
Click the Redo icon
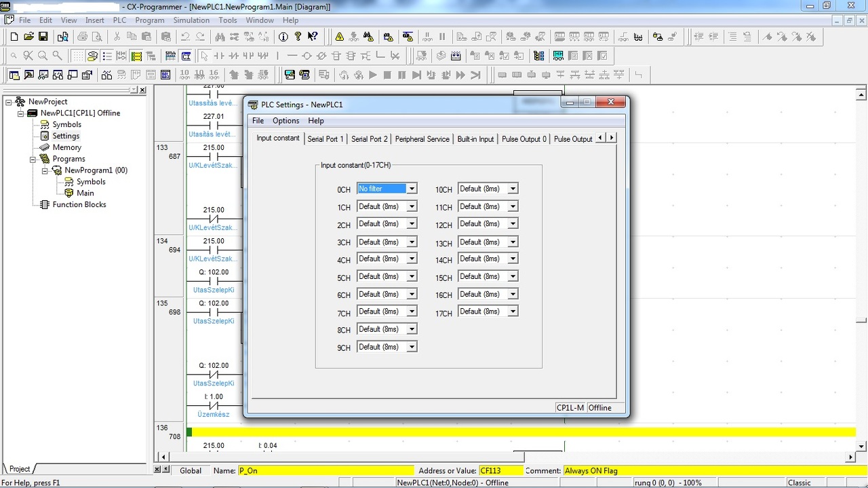(x=200, y=37)
